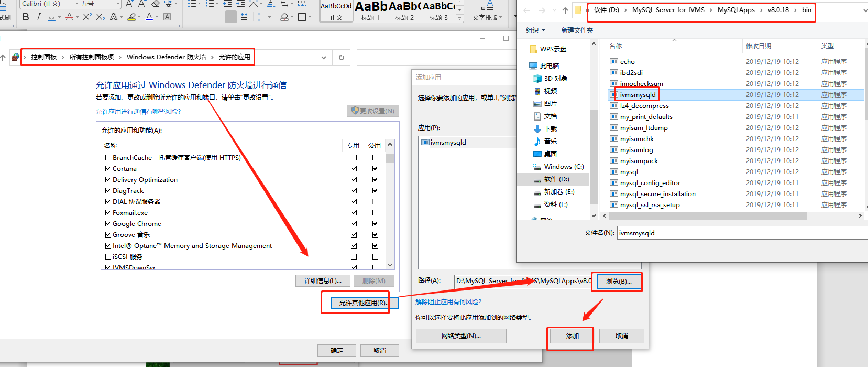Click 所有控制面板项 in the breadcrumb

coord(92,57)
